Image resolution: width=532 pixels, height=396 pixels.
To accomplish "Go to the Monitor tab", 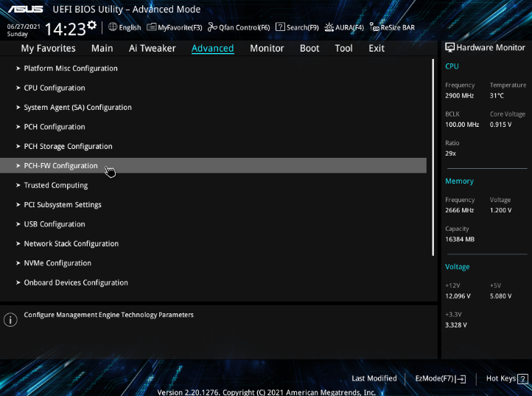I will pos(267,48).
